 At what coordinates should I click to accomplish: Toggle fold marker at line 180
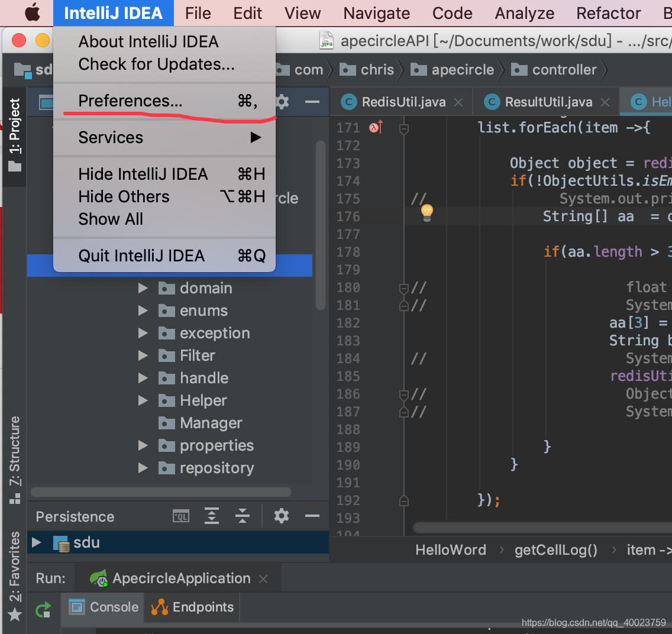[x=403, y=288]
